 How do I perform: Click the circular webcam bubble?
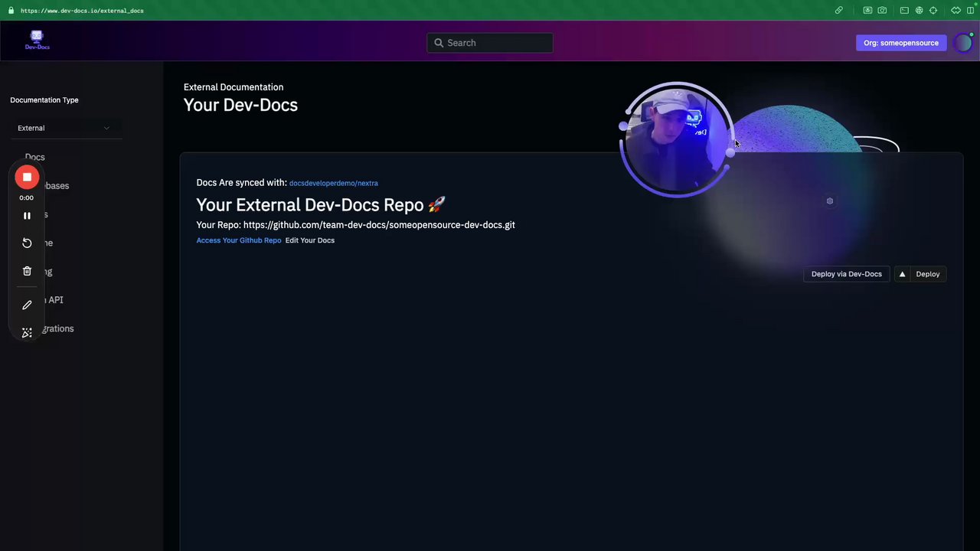click(x=676, y=139)
